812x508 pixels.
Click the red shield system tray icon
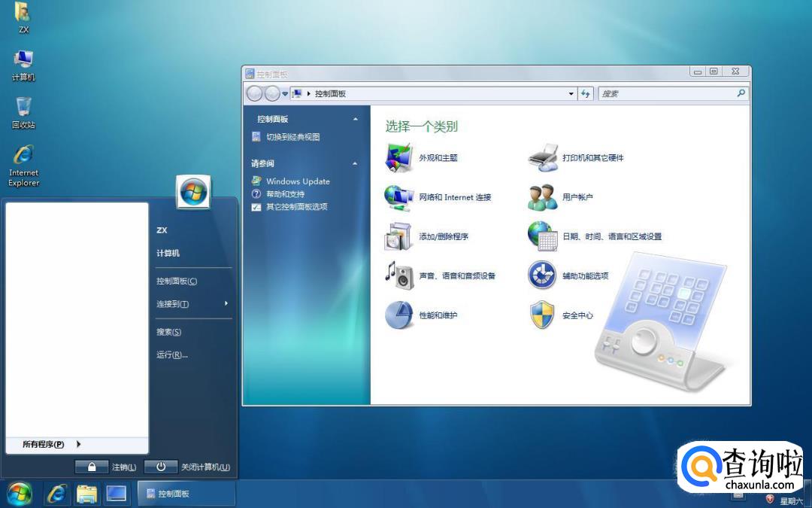(770, 499)
